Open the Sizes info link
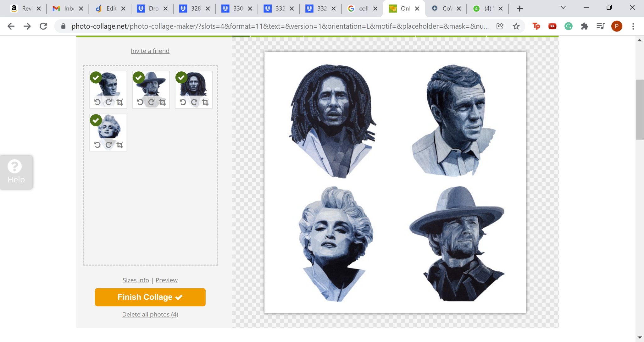The width and height of the screenshot is (644, 342). 136,280
